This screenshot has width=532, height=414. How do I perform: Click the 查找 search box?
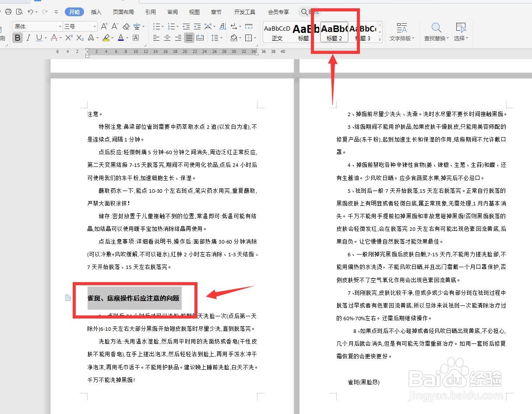[x=309, y=12]
